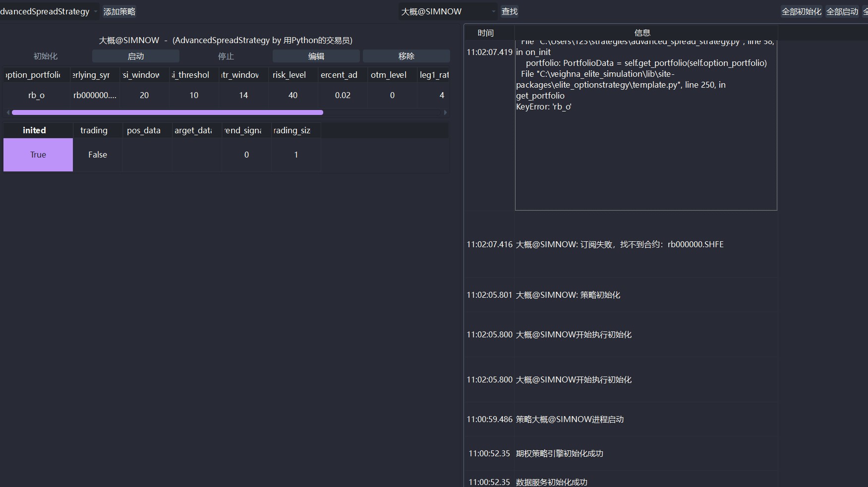Select the si_window value 20 cell
This screenshot has width=868, height=487.
[144, 95]
